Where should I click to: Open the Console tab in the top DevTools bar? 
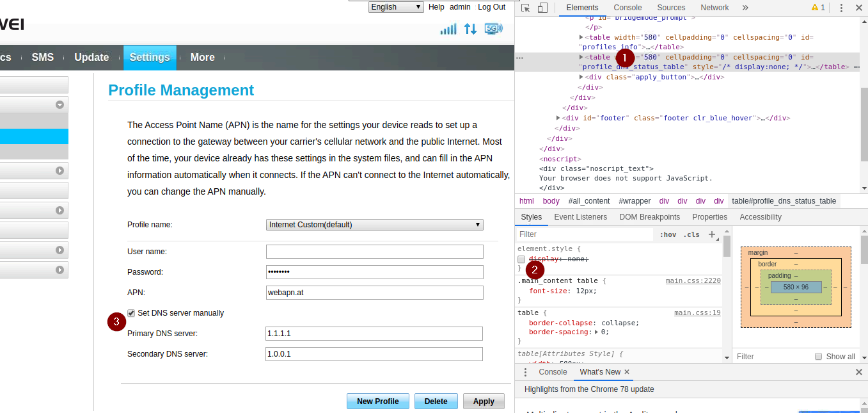pos(628,8)
